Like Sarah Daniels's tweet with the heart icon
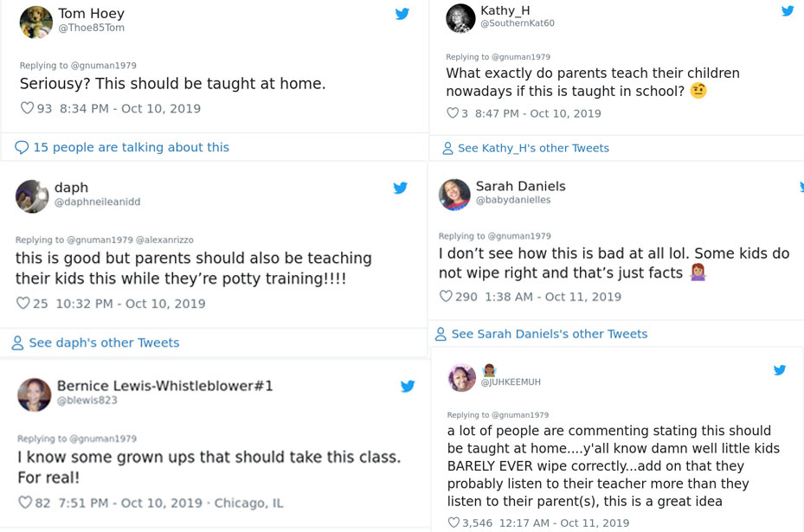This screenshot has width=804, height=532. pyautogui.click(x=446, y=297)
